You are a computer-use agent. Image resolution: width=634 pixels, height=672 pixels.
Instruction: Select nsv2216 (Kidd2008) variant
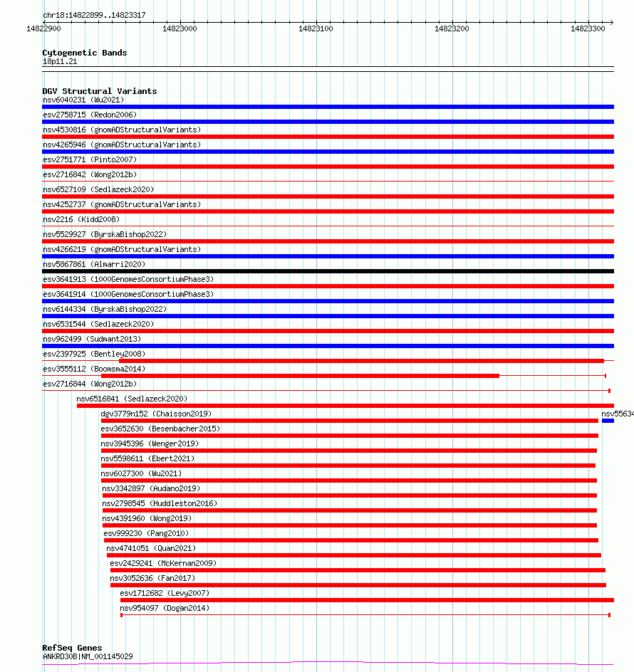tap(81, 219)
